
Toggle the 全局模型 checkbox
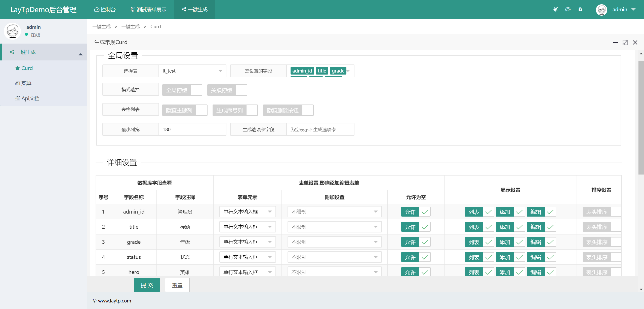[x=182, y=90]
